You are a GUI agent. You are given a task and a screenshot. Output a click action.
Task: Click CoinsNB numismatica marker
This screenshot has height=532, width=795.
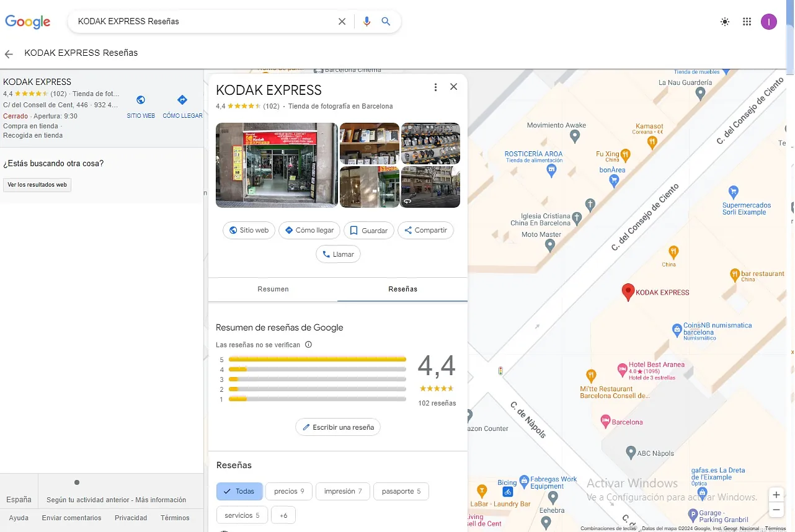coord(677,329)
